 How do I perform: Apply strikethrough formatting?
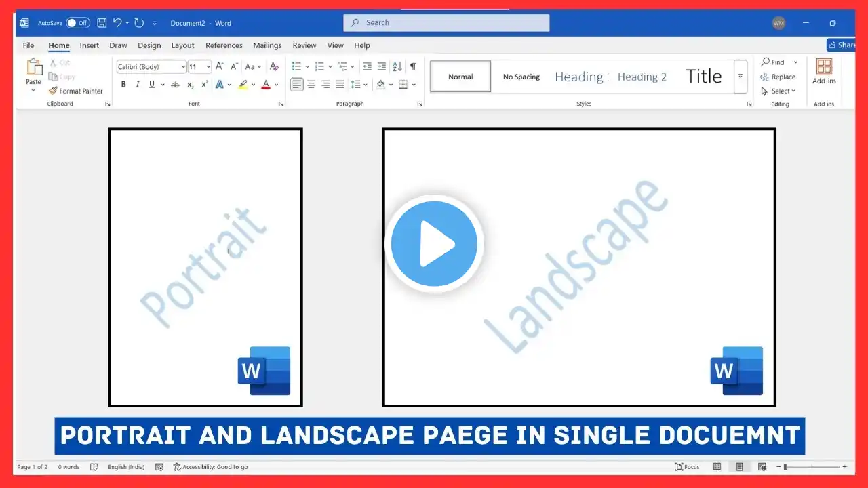coord(175,85)
